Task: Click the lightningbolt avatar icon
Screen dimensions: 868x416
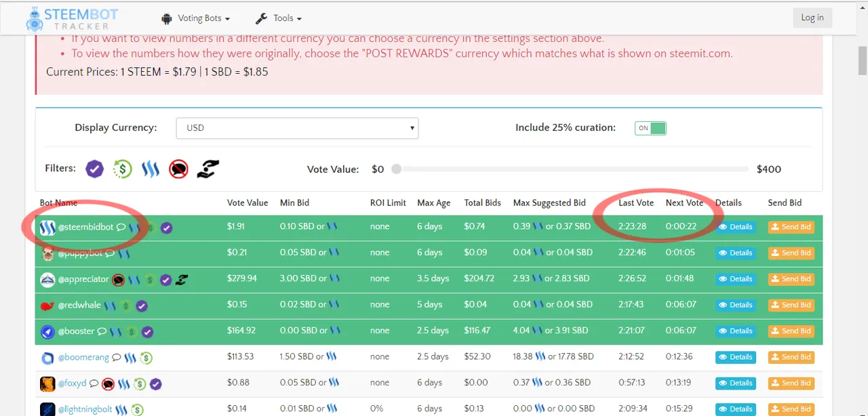Action: point(47,409)
